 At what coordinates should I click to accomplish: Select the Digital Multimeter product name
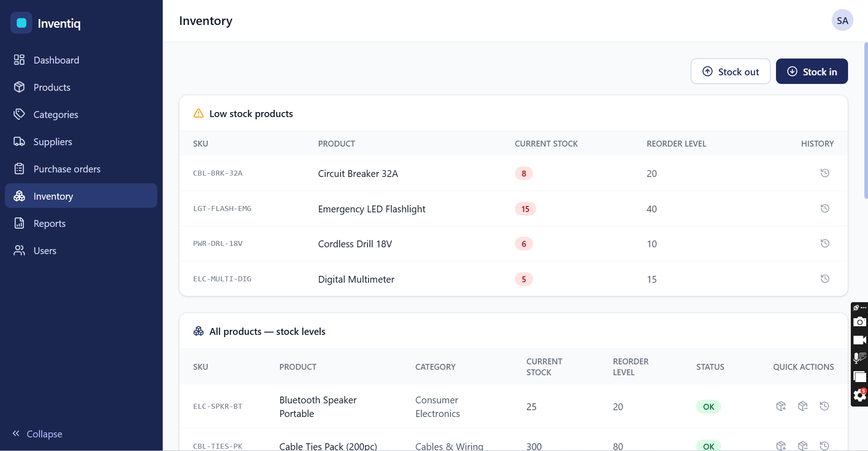[x=356, y=279]
